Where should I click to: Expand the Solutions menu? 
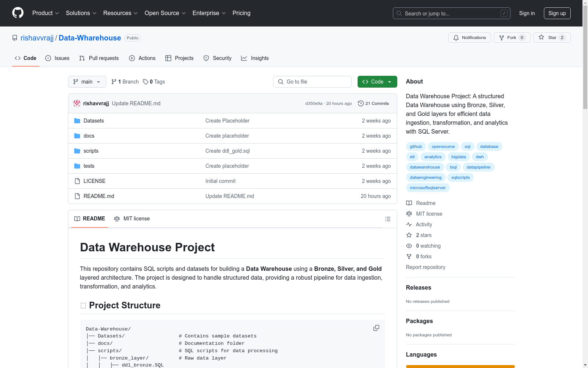pos(81,13)
